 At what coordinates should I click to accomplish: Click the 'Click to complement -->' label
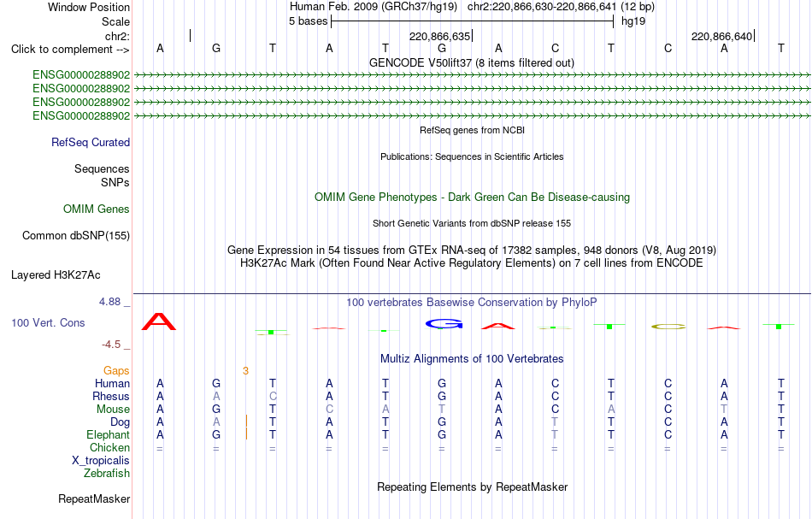[x=70, y=50]
